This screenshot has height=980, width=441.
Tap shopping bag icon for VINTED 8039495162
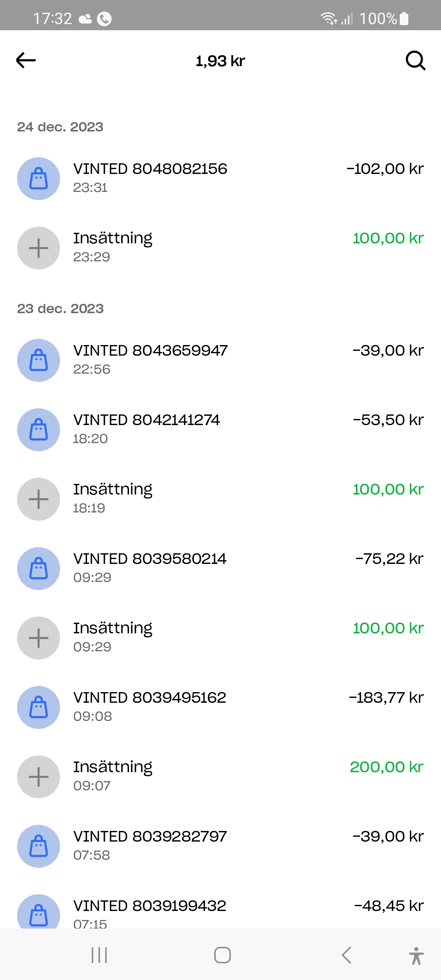pos(39,708)
